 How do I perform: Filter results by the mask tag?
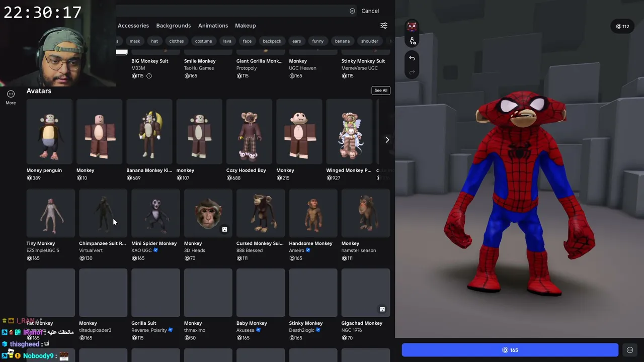135,41
